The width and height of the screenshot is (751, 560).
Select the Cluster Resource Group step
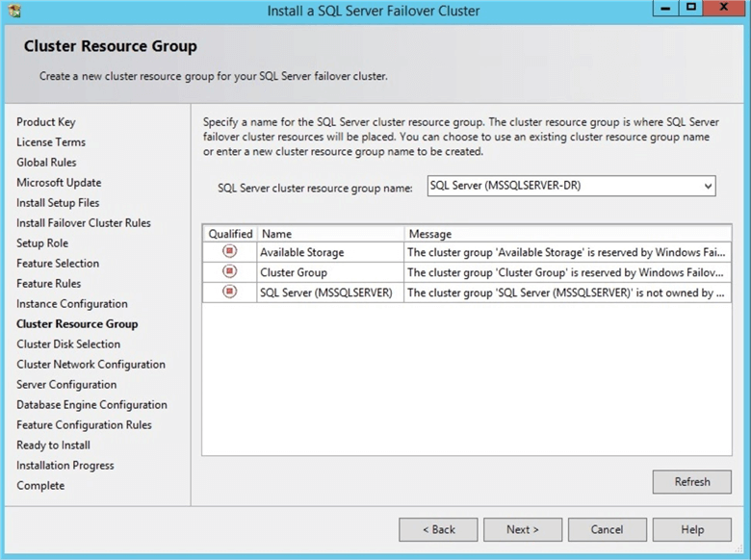click(77, 324)
